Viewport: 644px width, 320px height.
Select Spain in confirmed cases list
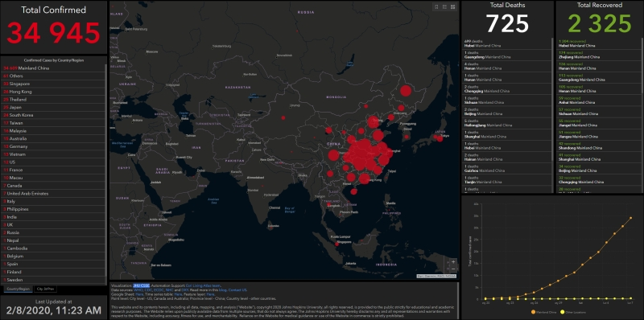coord(53,264)
